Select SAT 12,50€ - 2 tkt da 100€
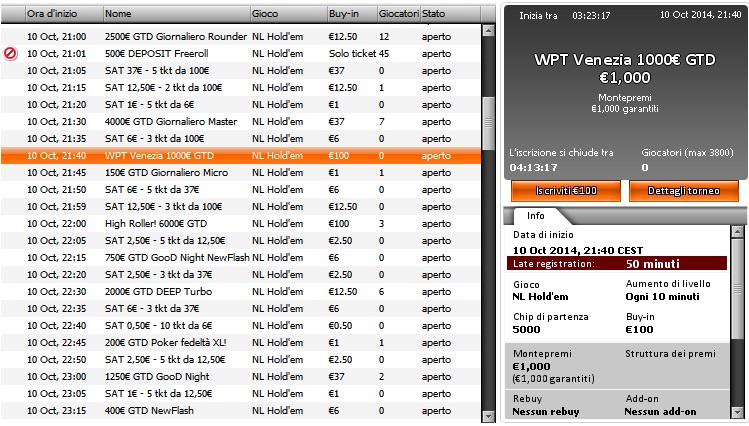This screenshot has width=749, height=426. tap(241, 88)
